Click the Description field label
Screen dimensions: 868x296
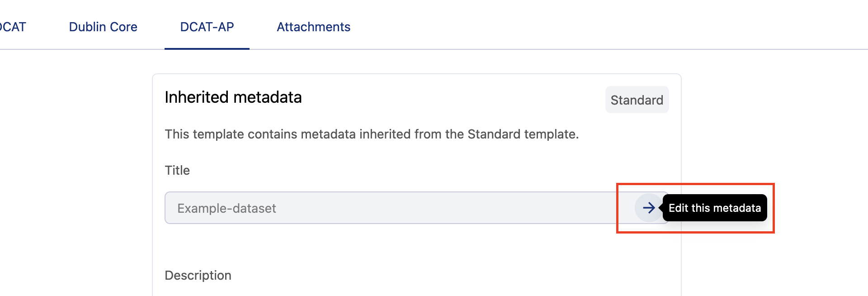[x=198, y=275]
